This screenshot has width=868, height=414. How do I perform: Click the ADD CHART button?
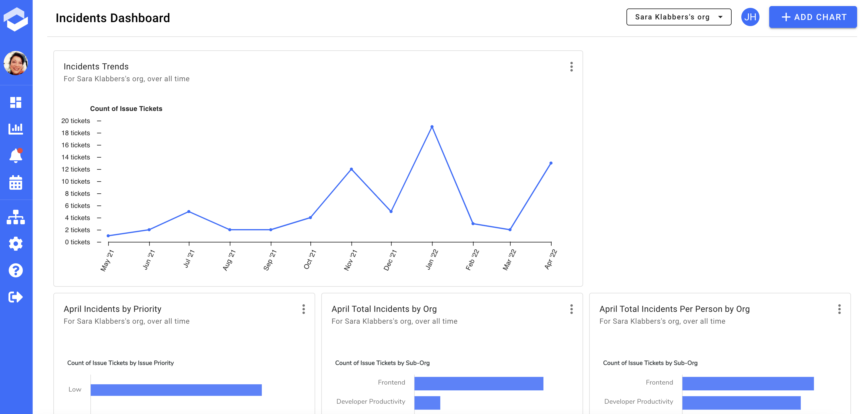coord(813,17)
